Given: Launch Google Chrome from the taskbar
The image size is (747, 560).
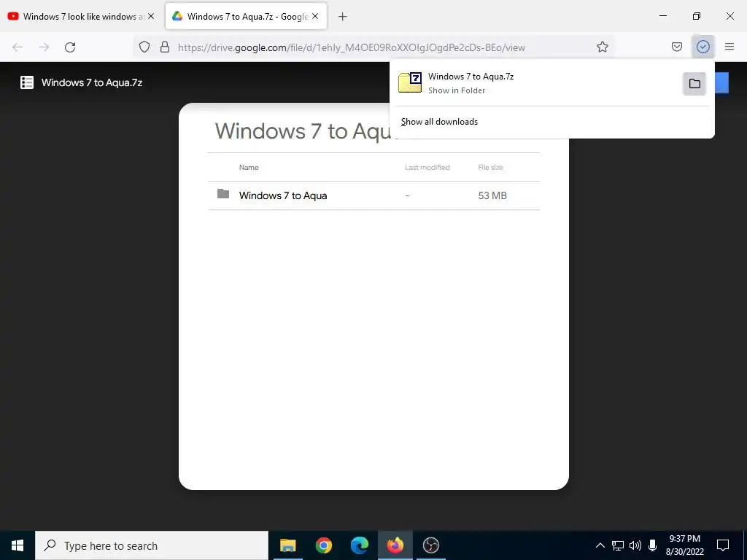Looking at the screenshot, I should (x=323, y=545).
